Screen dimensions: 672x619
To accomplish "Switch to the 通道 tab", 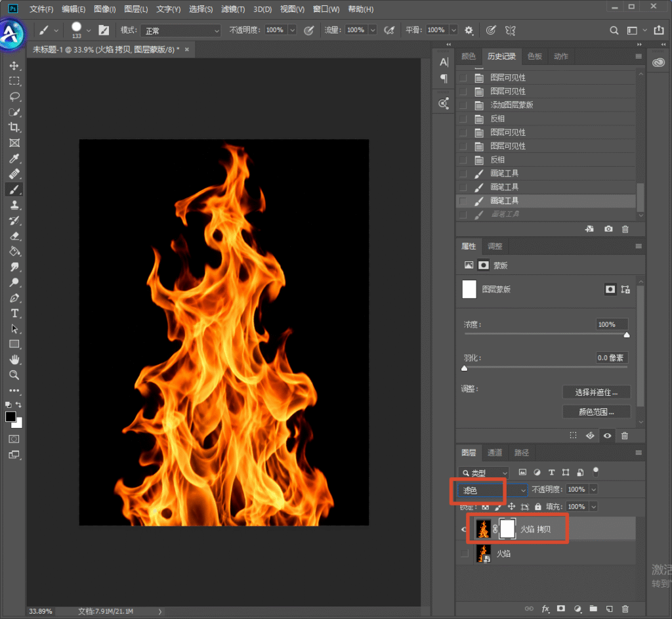I will [495, 453].
